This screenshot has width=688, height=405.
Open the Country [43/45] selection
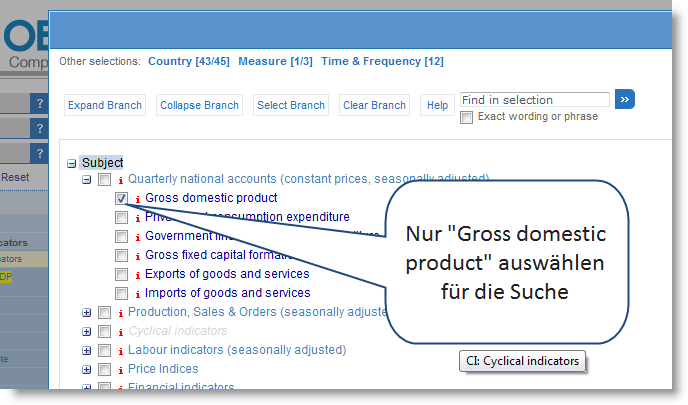[188, 61]
